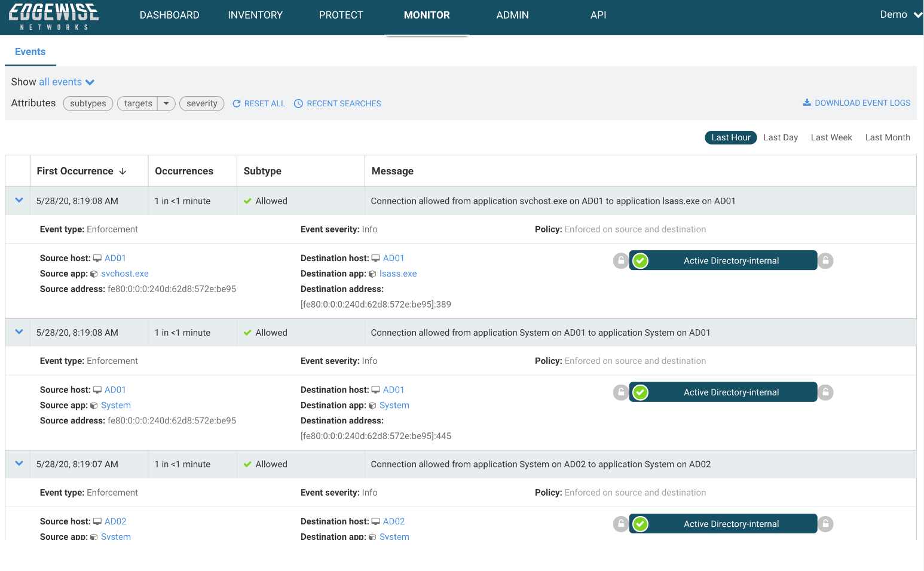Click the 5/28/20, 8:19:07 AM timestamp
Image resolution: width=924 pixels, height=571 pixels.
point(77,464)
